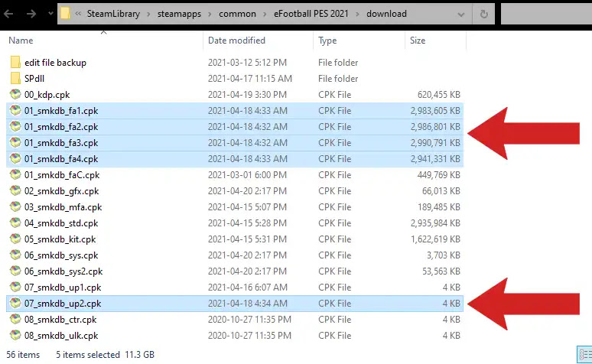Select the 05_smkdb_kit.cpk file icon
This screenshot has height=364, width=592.
pyautogui.click(x=15, y=239)
